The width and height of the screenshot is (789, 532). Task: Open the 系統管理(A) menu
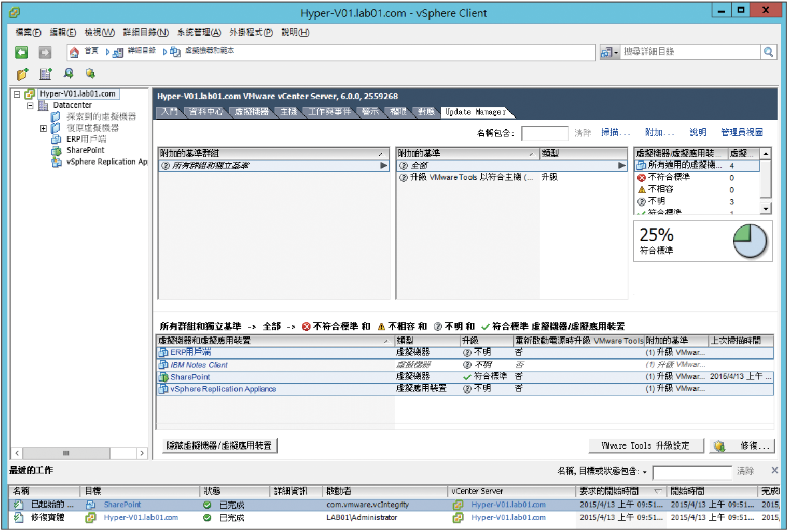pos(199,32)
